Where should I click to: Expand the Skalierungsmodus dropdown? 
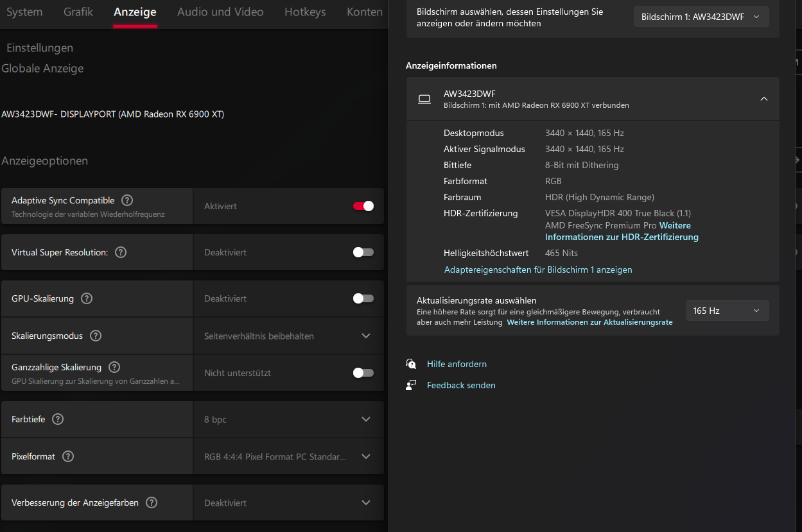288,336
